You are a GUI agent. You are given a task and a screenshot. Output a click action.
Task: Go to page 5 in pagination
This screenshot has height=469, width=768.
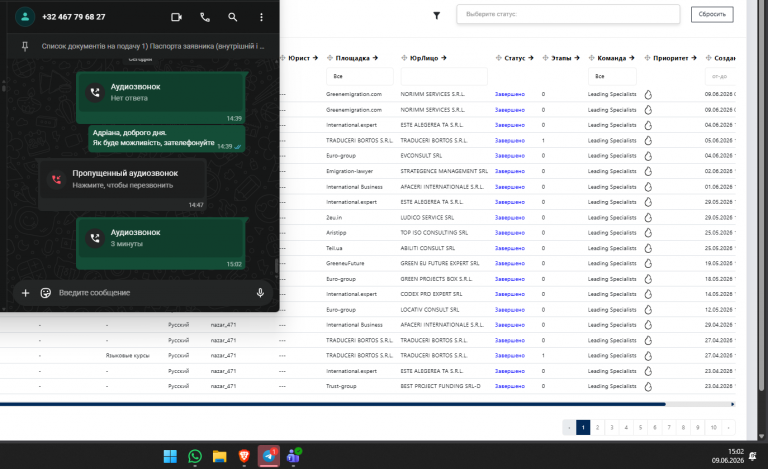click(x=640, y=427)
